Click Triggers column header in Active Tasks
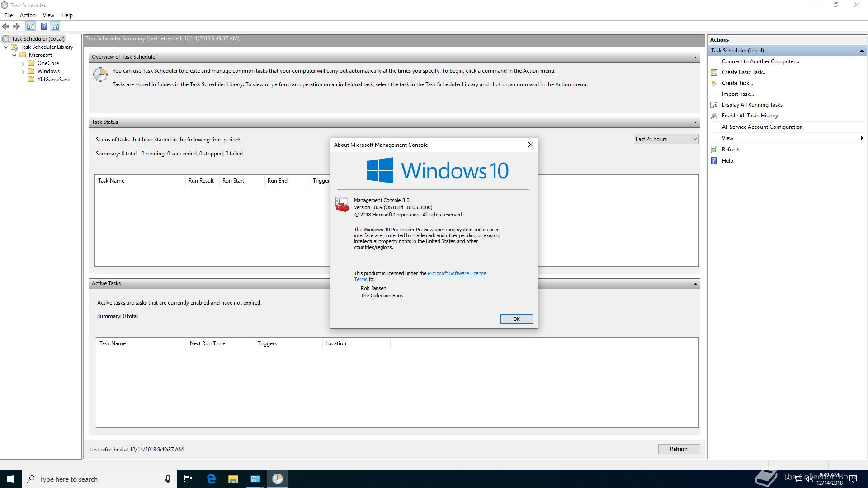The width and height of the screenshot is (868, 488). point(288,343)
